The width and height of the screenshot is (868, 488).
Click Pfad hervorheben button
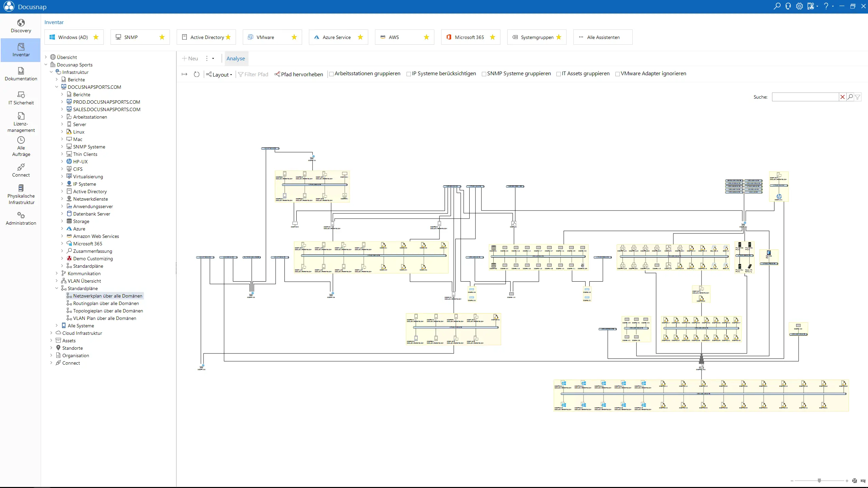pyautogui.click(x=299, y=74)
